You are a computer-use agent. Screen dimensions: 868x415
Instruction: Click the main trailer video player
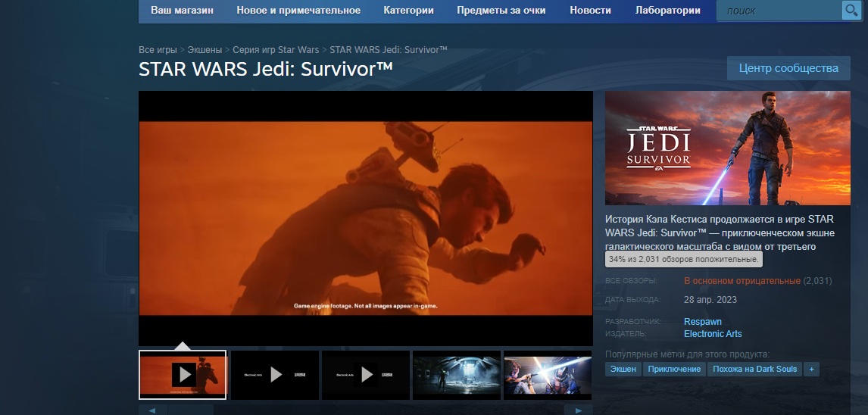tap(365, 219)
